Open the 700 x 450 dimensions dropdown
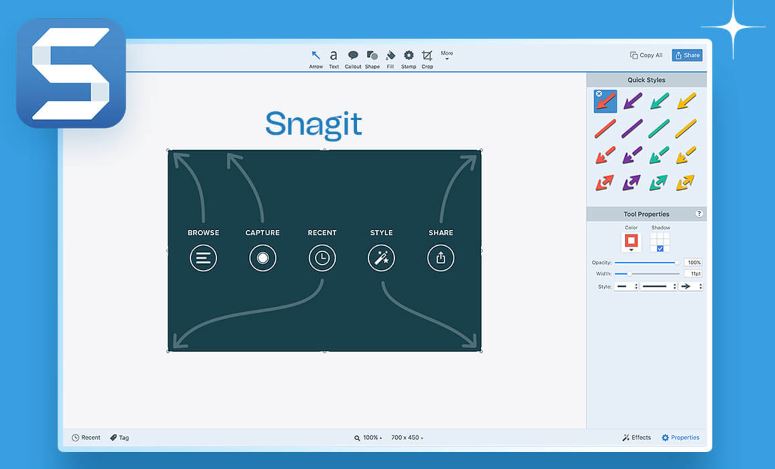The width and height of the screenshot is (775, 469). click(x=407, y=437)
